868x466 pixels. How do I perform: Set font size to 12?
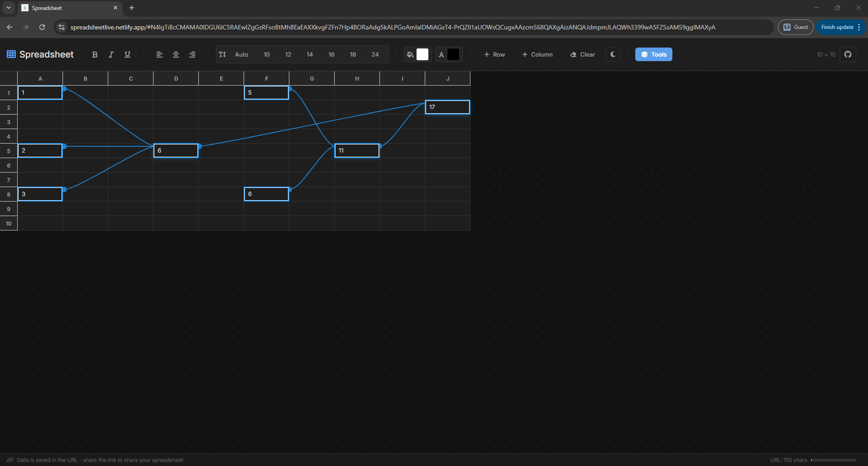(x=288, y=54)
